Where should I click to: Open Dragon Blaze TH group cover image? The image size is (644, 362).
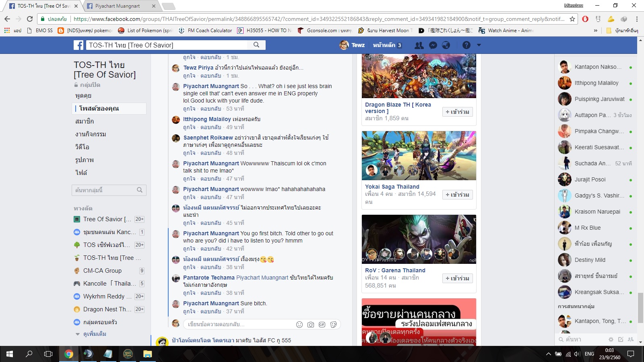click(419, 76)
